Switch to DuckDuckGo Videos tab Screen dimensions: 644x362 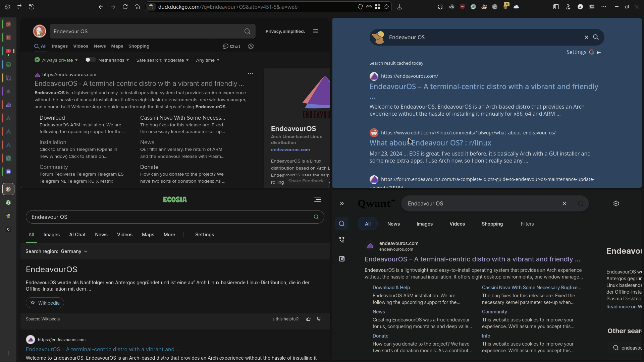[80, 46]
